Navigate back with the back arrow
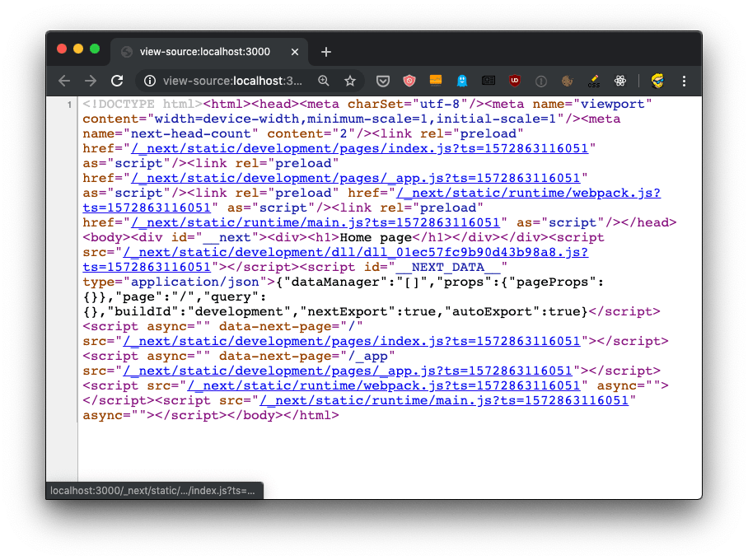The width and height of the screenshot is (748, 560). (x=63, y=81)
